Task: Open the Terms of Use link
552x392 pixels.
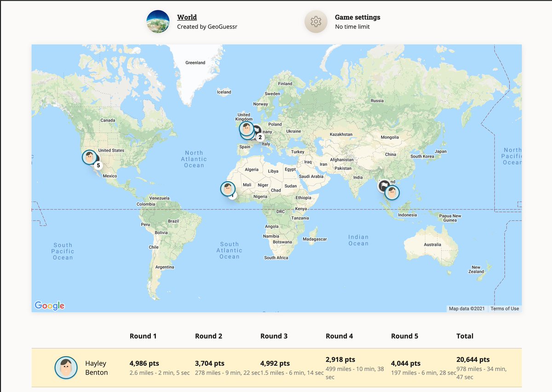Action: (x=505, y=308)
